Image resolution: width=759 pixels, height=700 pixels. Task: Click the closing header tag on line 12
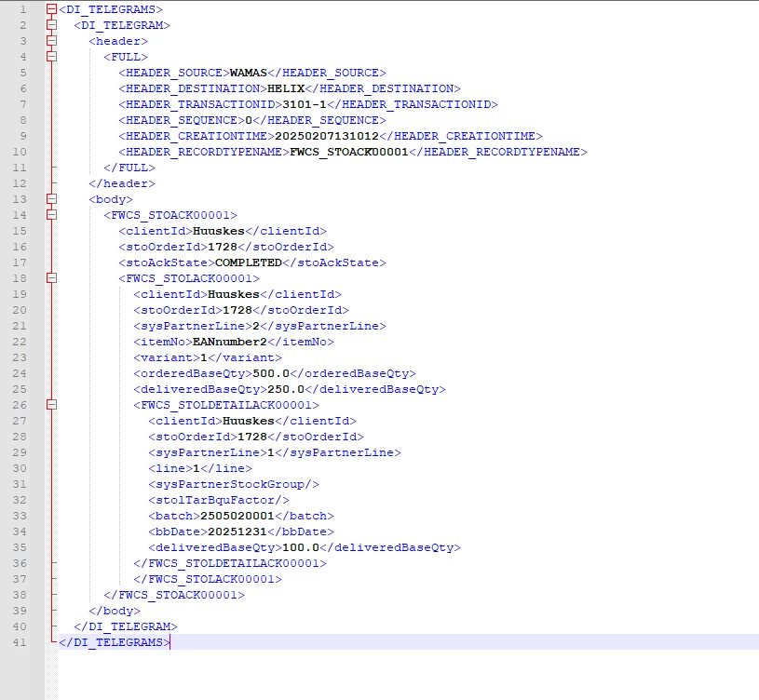[122, 183]
